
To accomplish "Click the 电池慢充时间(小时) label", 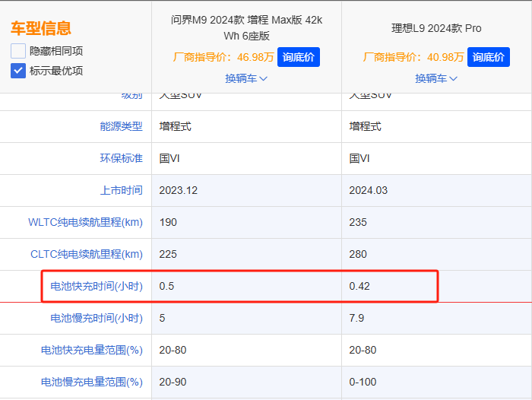I will tap(96, 318).
